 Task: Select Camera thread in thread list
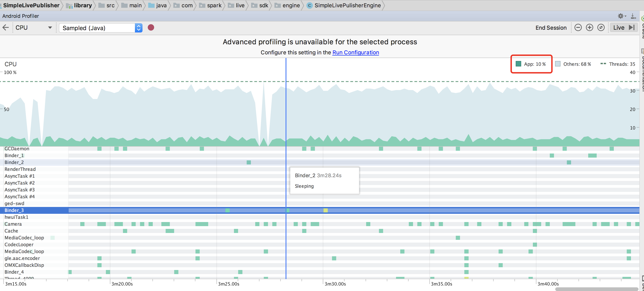(x=13, y=224)
